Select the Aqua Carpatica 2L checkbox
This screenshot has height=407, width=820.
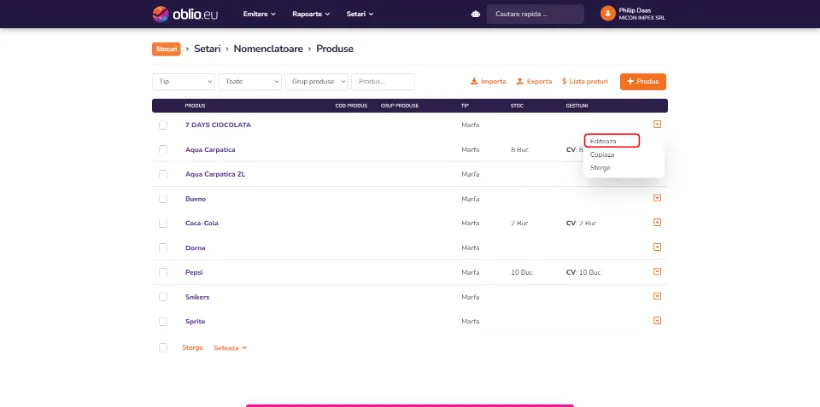point(163,174)
